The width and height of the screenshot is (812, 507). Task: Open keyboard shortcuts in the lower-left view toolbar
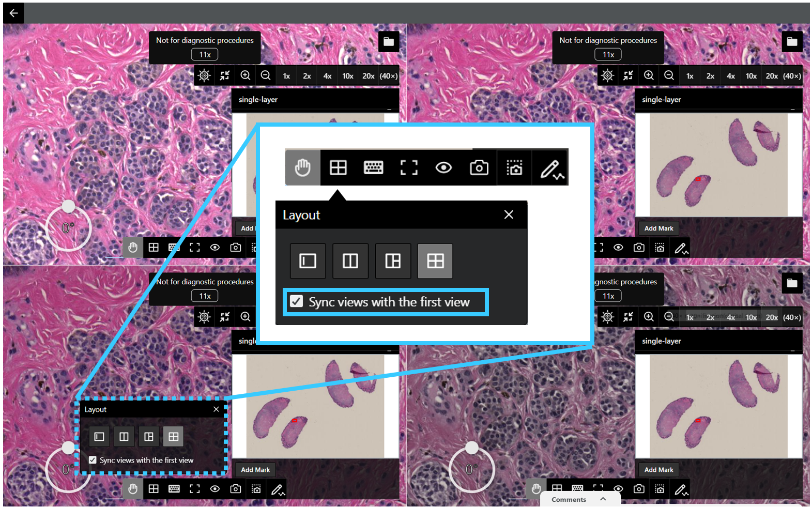(174, 489)
